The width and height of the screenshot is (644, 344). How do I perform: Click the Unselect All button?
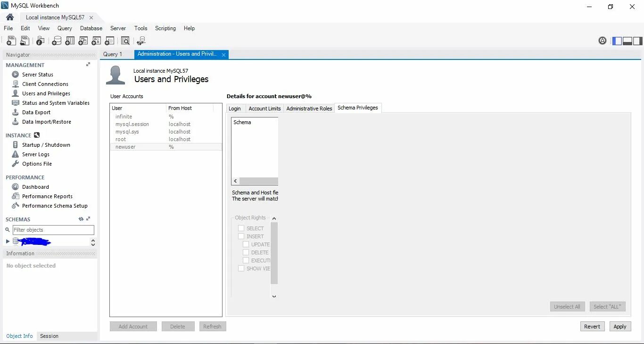567,307
